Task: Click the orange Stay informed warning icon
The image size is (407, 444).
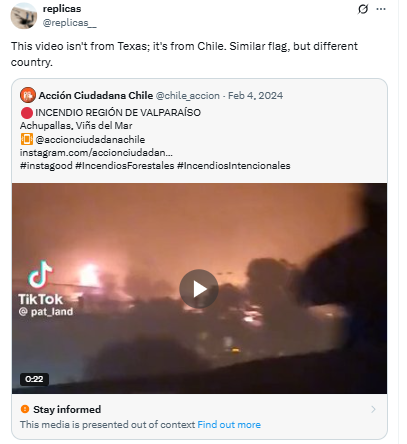Action: point(25,409)
